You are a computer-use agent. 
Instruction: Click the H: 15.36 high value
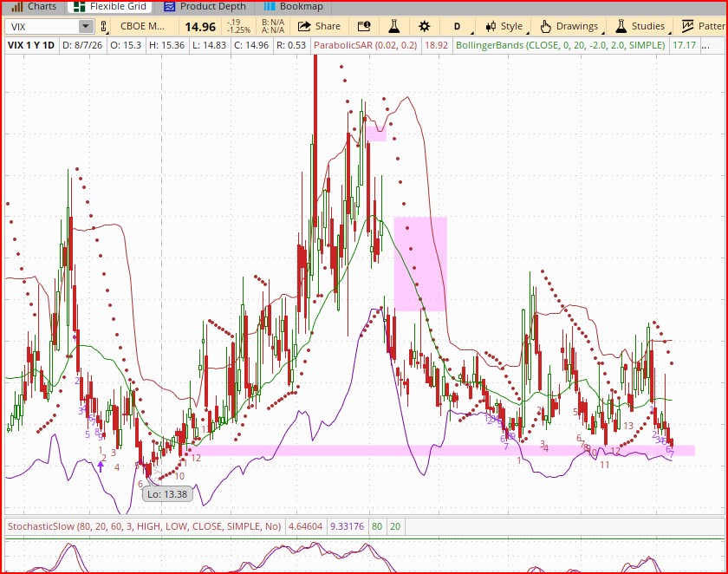[166, 45]
